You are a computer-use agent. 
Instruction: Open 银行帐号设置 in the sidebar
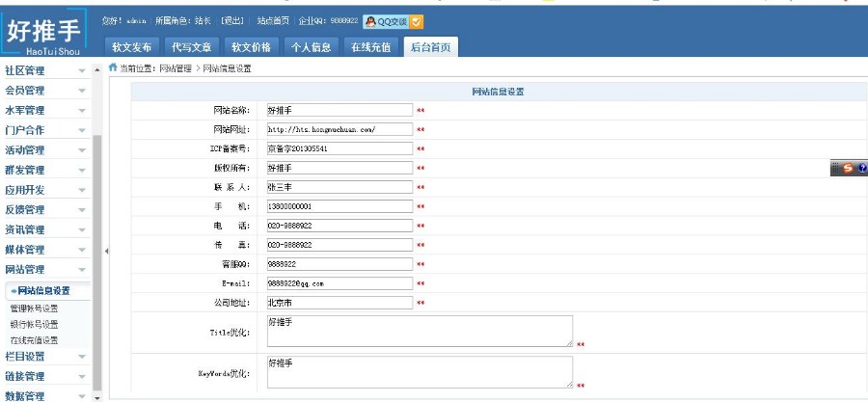[35, 325]
